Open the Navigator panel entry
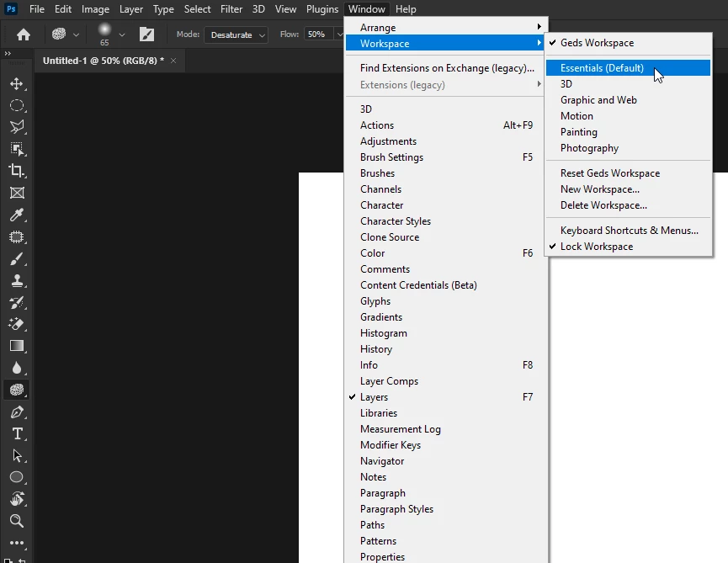Image resolution: width=728 pixels, height=563 pixels. pyautogui.click(x=444, y=461)
